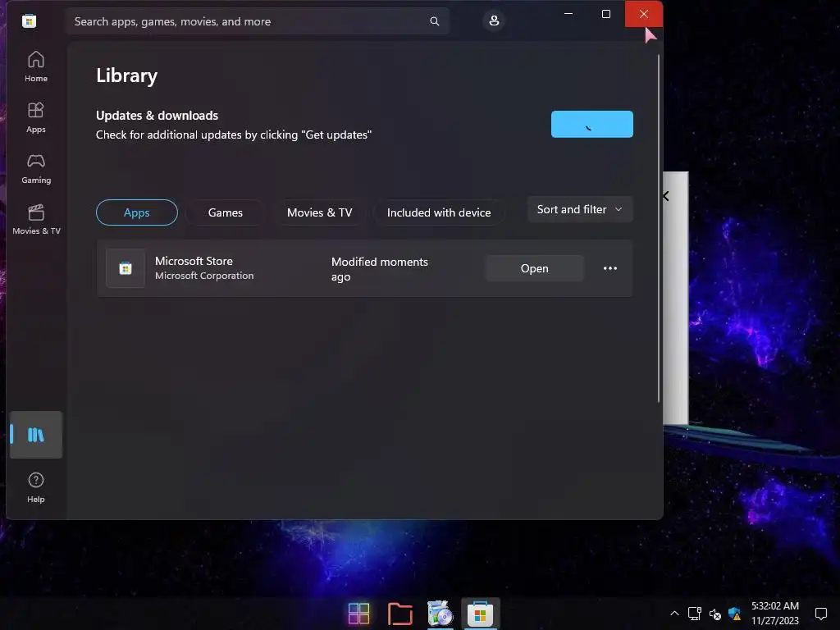Viewport: 840px width, 630px height.
Task: Click the Microsoft Store logo in title bar
Action: [x=29, y=21]
